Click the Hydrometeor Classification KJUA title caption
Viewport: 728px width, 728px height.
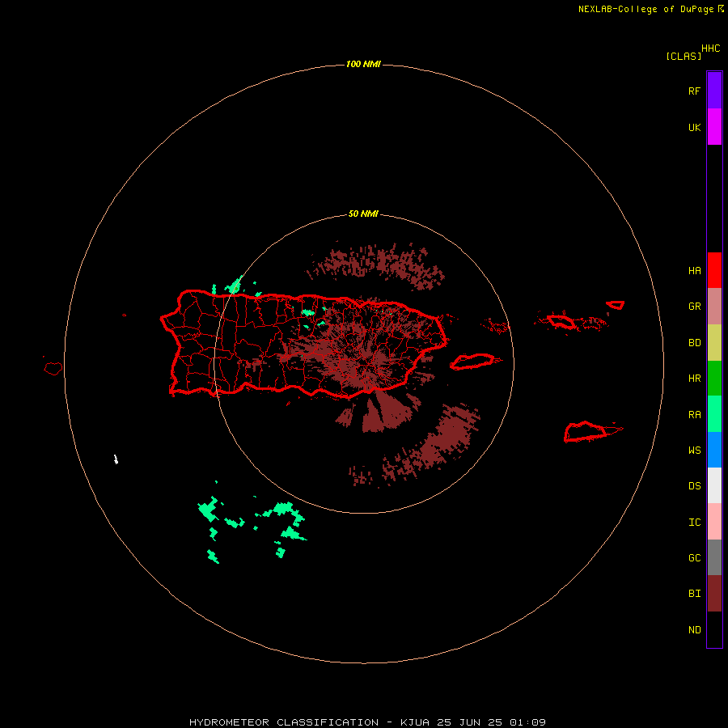pyautogui.click(x=367, y=722)
